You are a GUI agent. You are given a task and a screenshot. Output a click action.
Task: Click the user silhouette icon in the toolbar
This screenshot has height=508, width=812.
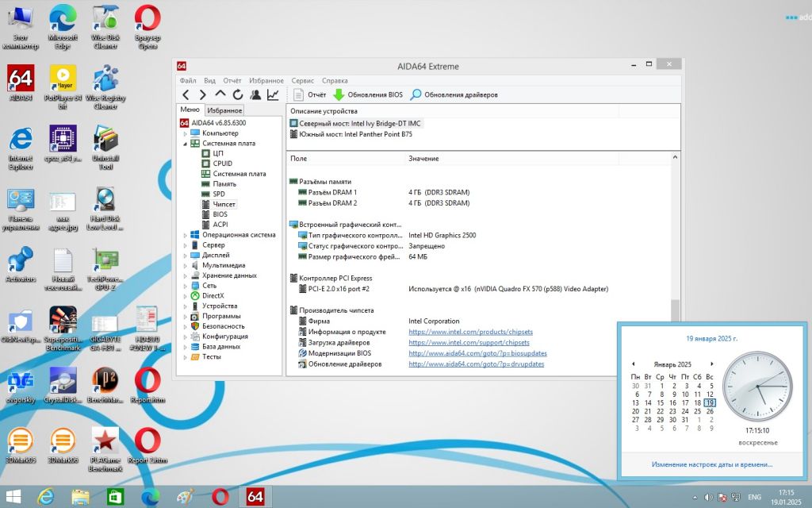coord(255,95)
